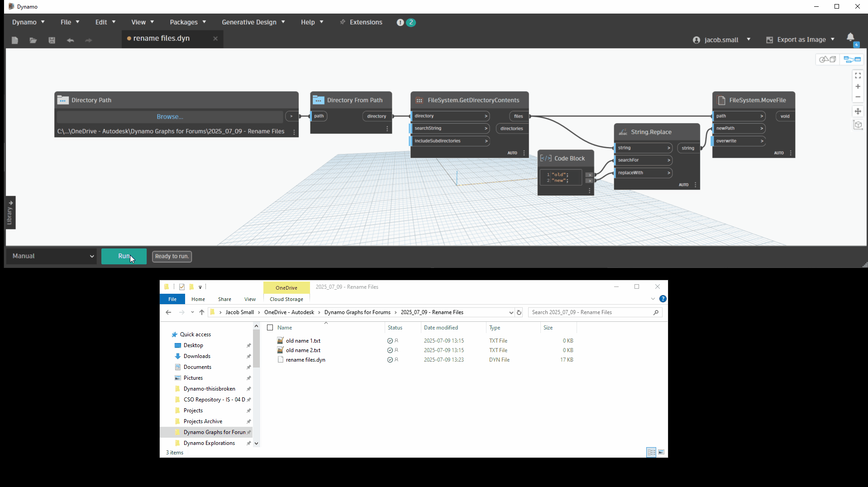Open the Dynamo View menu
This screenshot has width=868, height=487.
tap(143, 22)
